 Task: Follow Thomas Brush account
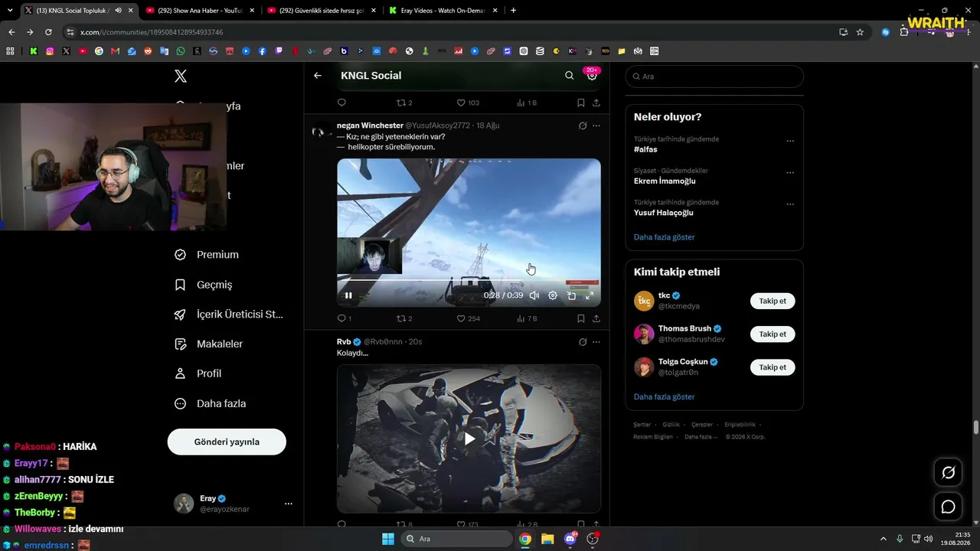[x=773, y=334]
